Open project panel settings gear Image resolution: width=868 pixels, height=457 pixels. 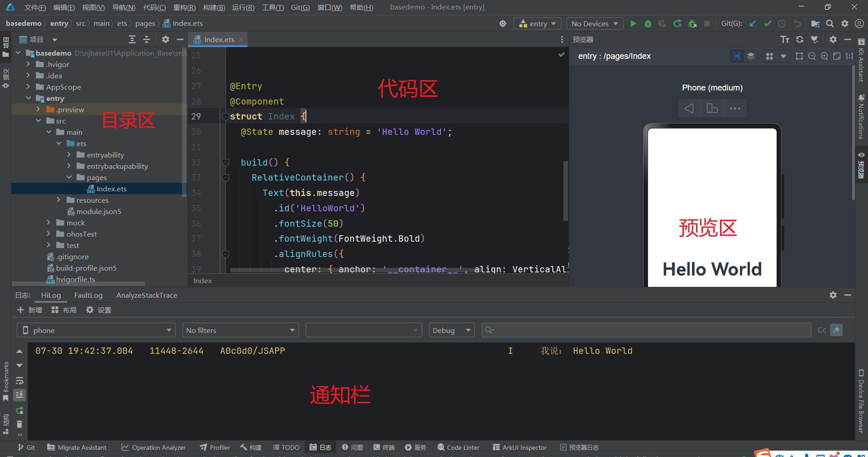tap(166, 39)
